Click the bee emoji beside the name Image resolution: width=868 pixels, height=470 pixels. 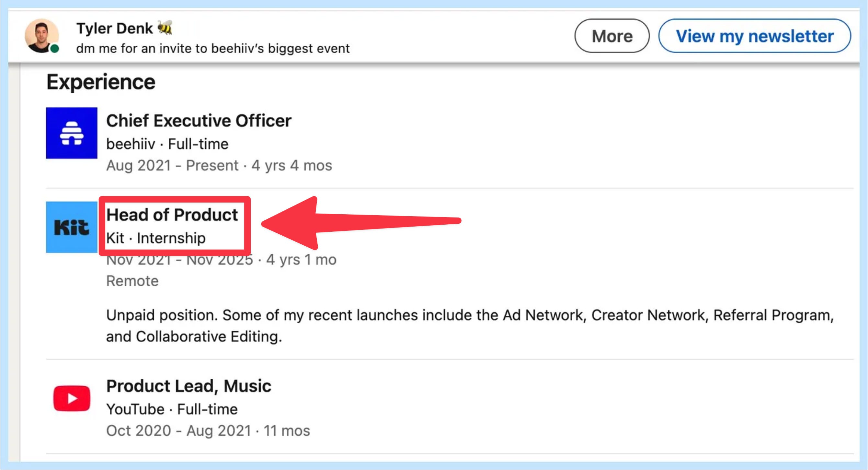165,28
